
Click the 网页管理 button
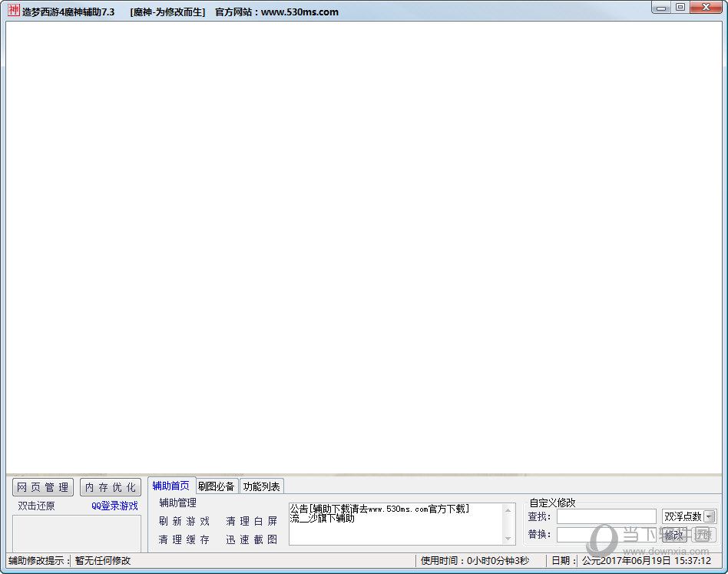point(43,487)
